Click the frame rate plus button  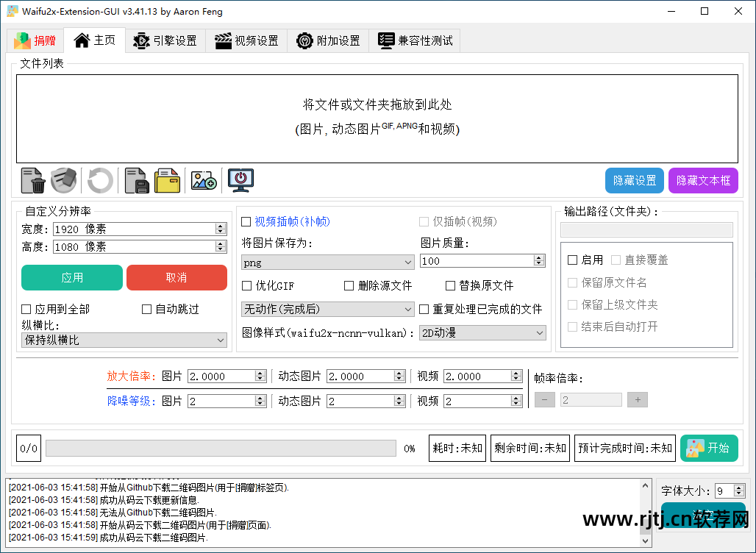[x=638, y=400]
